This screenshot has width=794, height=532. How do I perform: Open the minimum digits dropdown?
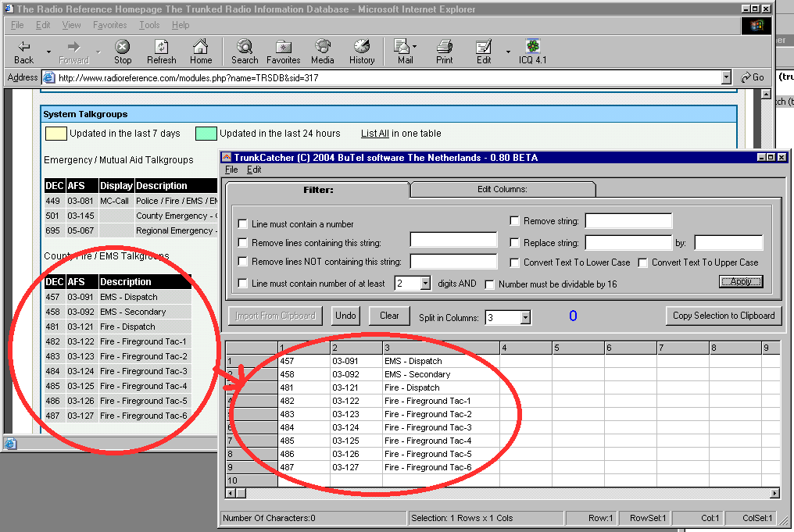[x=425, y=284]
